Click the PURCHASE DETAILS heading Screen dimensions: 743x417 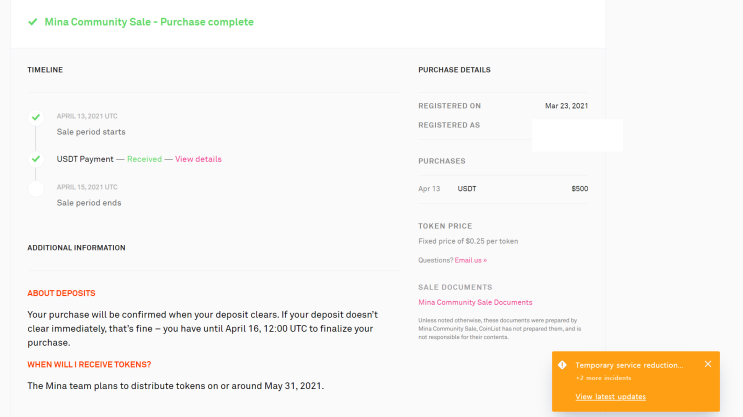click(x=454, y=70)
